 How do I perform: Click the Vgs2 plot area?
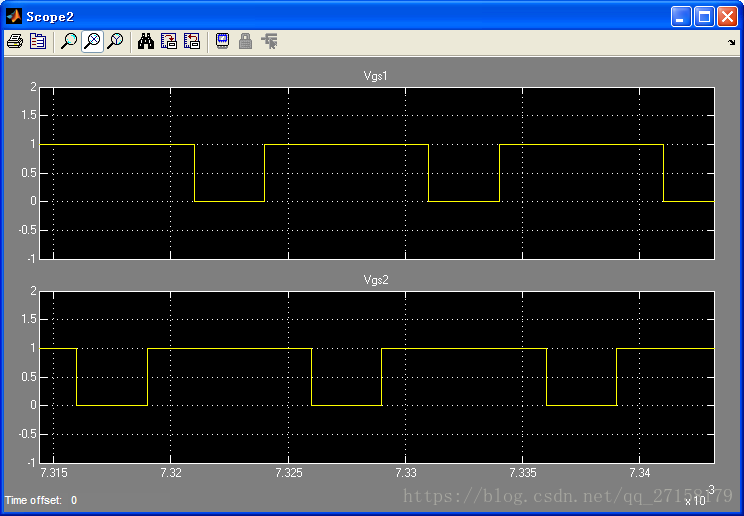[x=377, y=377]
